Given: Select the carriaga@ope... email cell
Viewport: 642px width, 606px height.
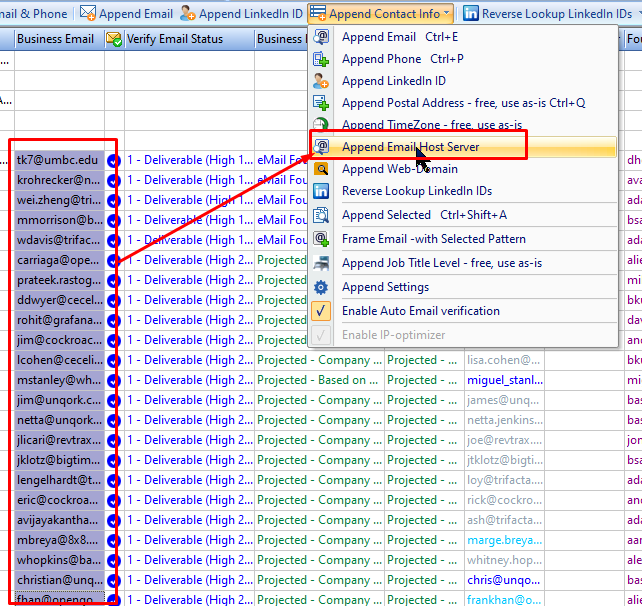Looking at the screenshot, I should (x=60, y=260).
